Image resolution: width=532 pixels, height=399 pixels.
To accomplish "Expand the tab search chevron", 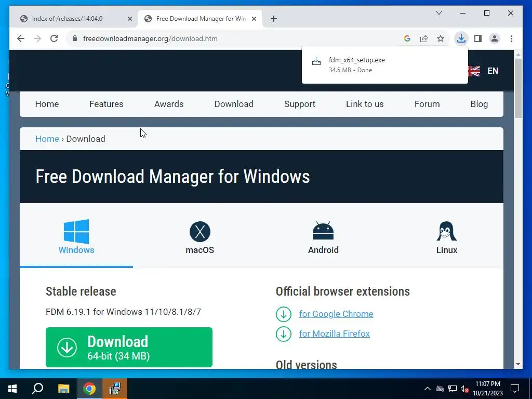I will point(438,13).
